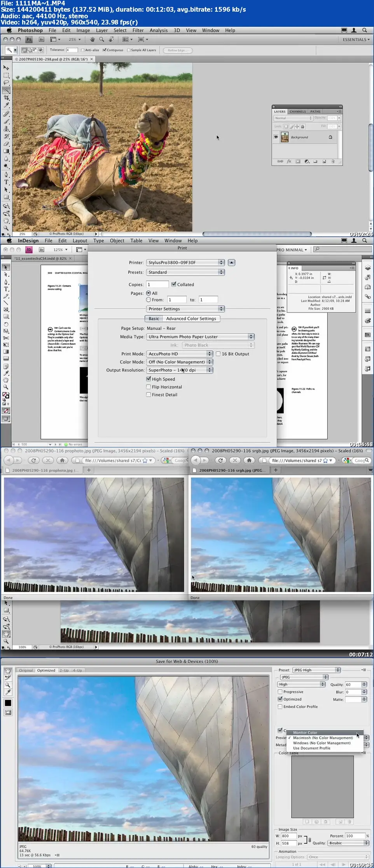Uncheck the High Speed option
Screen dimensions: 374x868
[149, 379]
